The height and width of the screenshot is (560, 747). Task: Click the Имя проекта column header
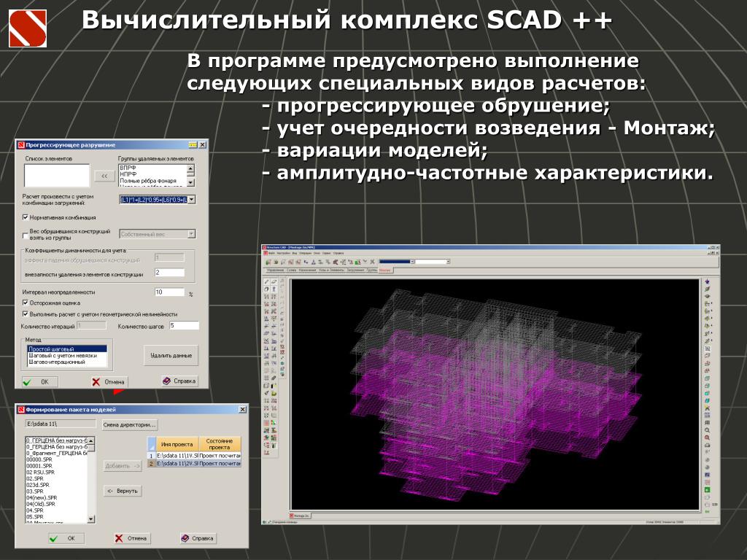point(177,444)
